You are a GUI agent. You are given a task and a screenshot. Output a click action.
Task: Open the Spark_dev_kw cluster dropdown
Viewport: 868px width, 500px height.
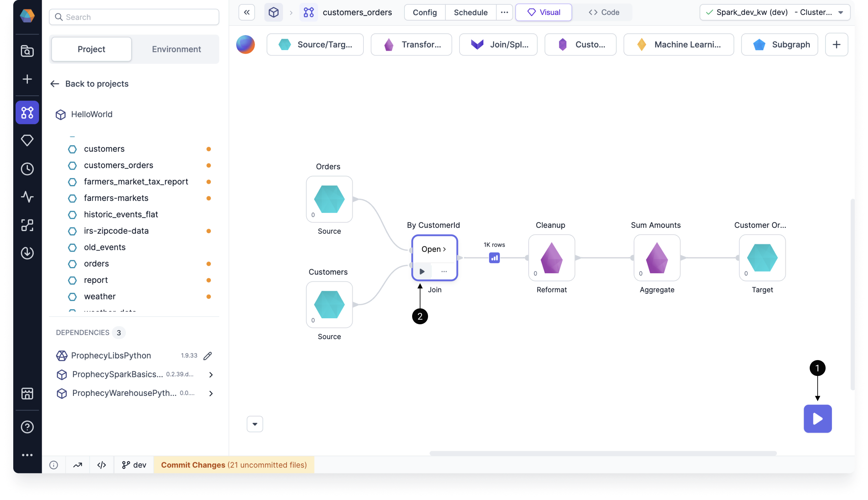pos(775,12)
